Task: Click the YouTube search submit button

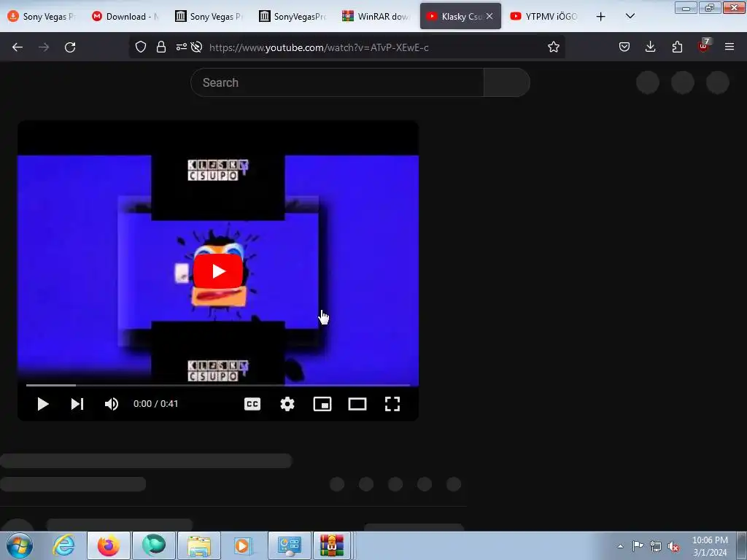Action: point(507,82)
